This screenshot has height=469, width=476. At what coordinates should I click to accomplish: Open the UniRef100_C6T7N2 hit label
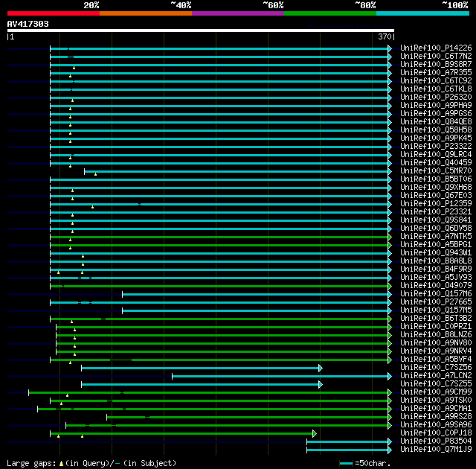click(x=436, y=56)
